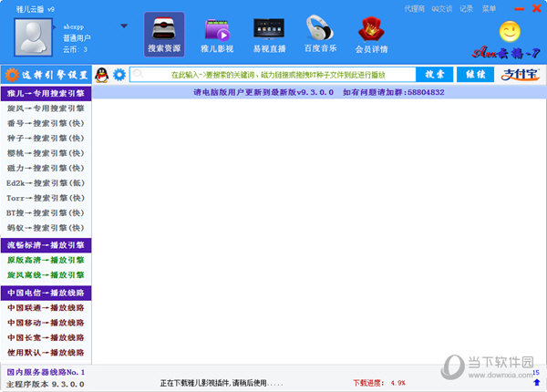Select Torr→搜索引擎(快)
Screen dimensions: 547x392
point(46,198)
